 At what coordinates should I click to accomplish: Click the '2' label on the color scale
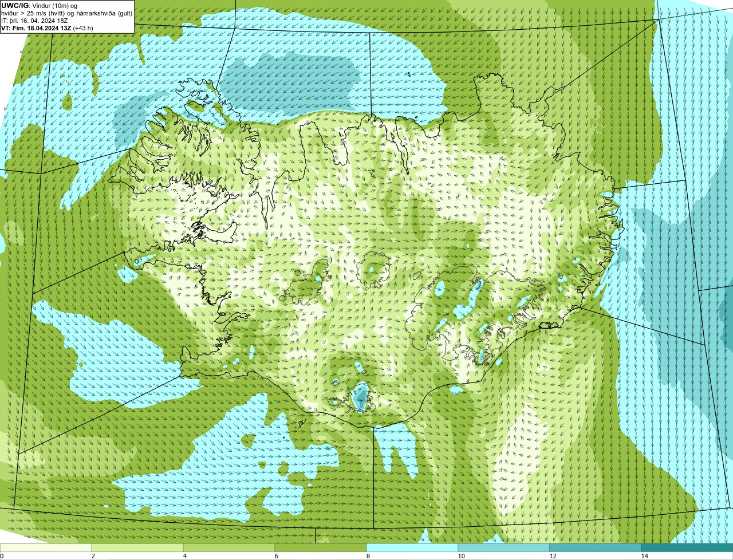pos(93,556)
